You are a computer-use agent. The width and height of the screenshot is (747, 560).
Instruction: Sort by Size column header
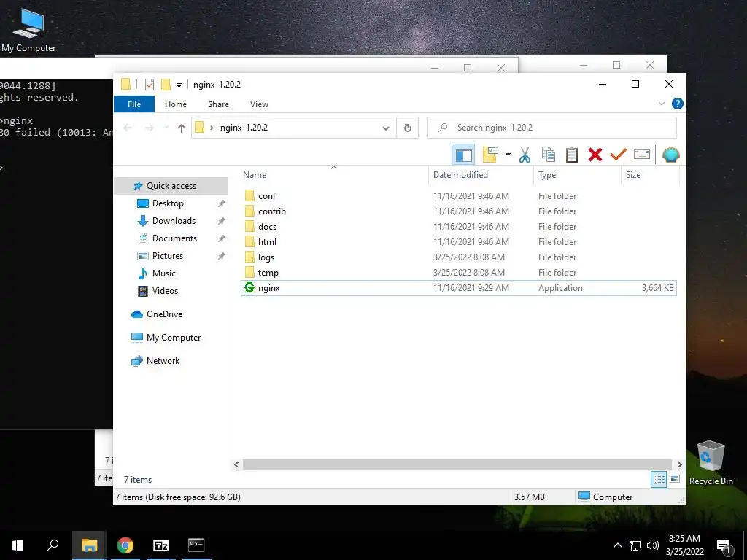coord(650,175)
